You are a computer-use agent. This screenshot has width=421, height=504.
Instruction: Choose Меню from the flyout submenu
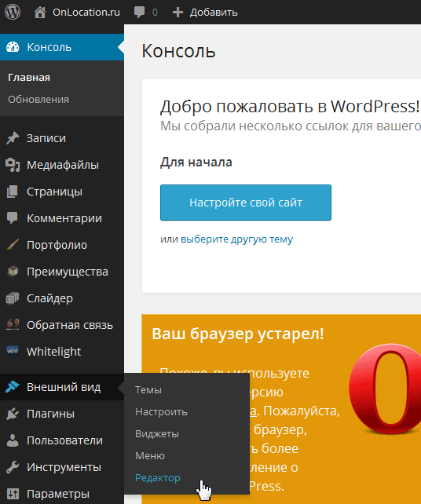150,456
